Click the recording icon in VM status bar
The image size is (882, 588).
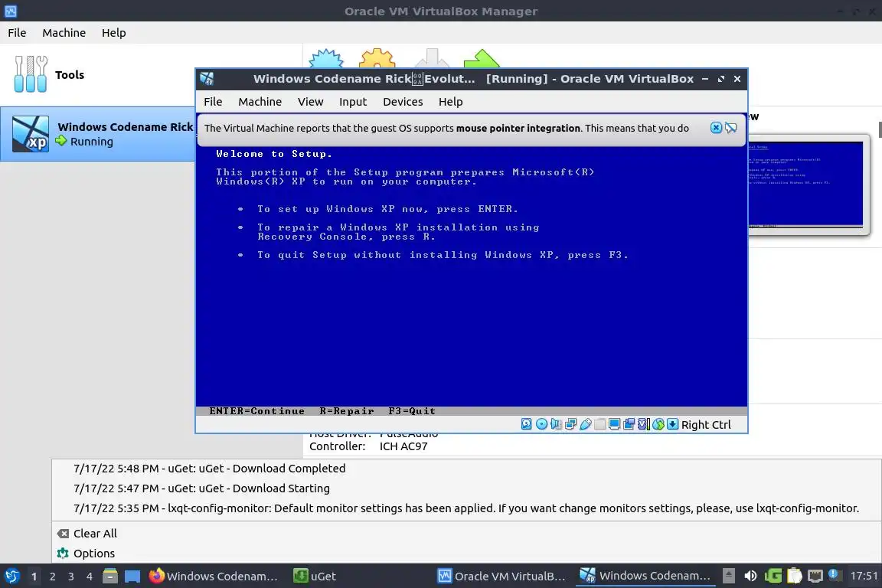click(x=629, y=424)
